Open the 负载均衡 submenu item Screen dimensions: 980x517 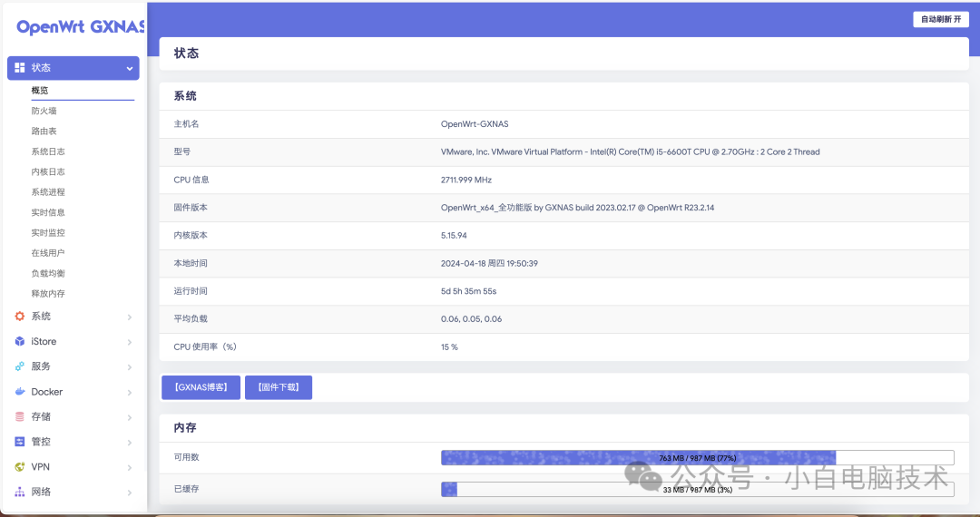(48, 274)
